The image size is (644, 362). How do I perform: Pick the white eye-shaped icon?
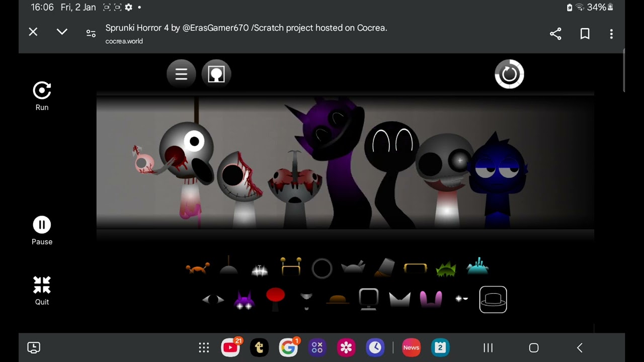[213, 300]
